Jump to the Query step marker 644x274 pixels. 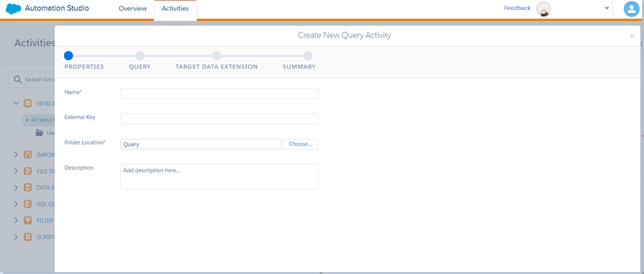(139, 56)
